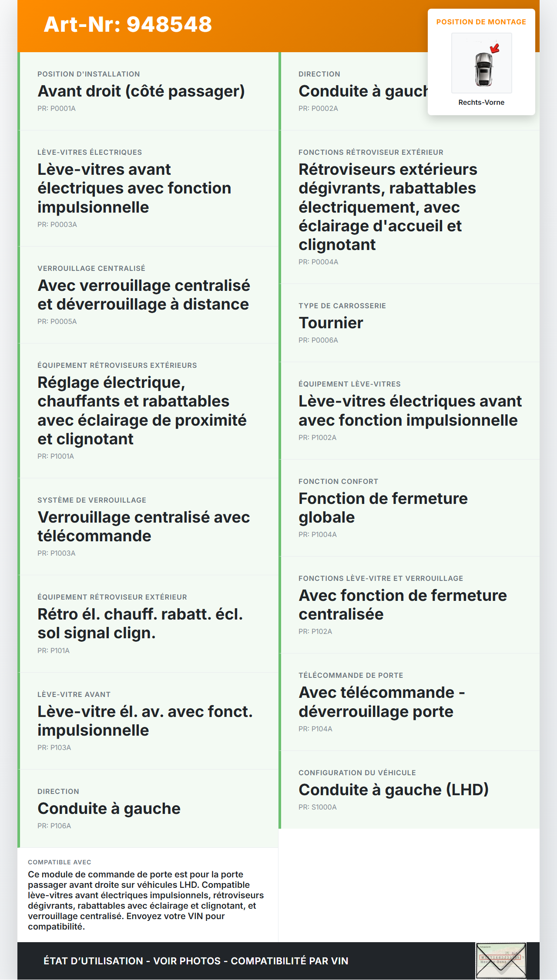Image resolution: width=557 pixels, height=980 pixels.
Task: Select the 'Avant droit (côté passager)' spec
Action: [x=141, y=91]
